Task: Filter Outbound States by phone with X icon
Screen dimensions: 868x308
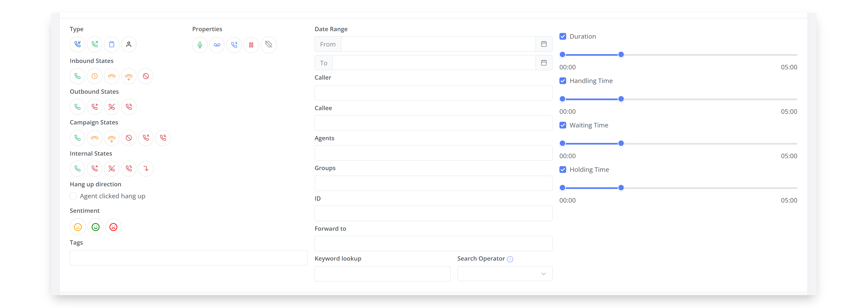Action: point(95,107)
